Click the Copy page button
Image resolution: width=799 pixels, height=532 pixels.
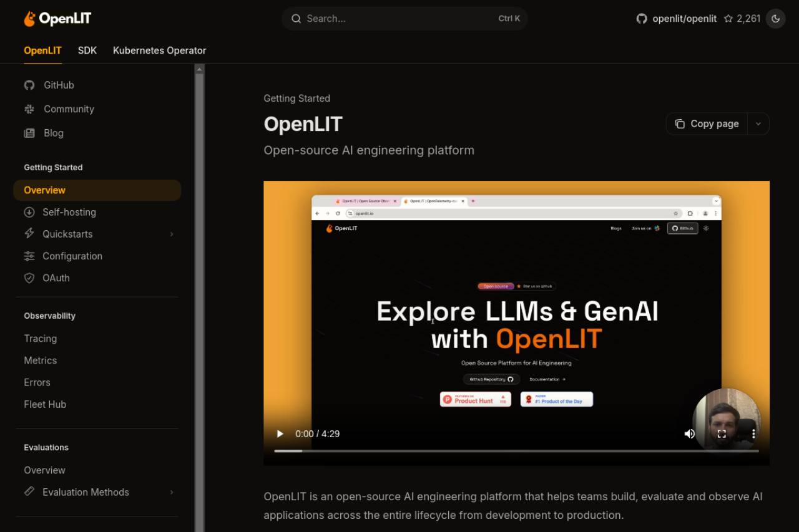click(x=706, y=123)
